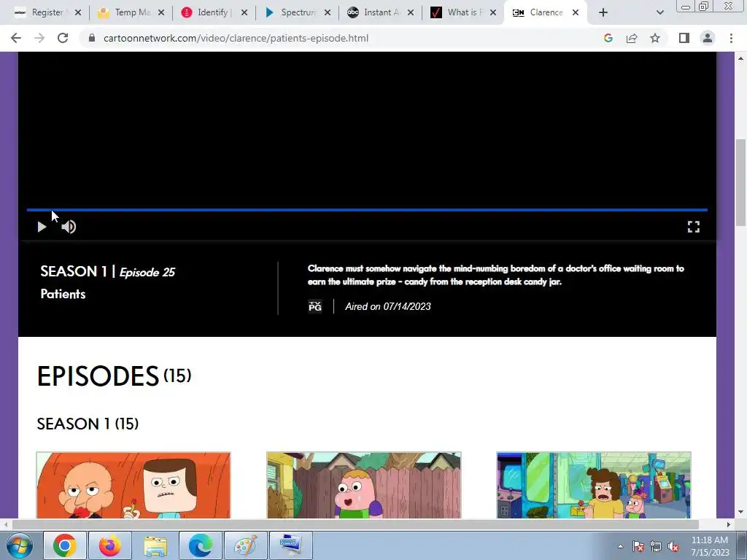Click the browser forward arrow
This screenshot has width=747, height=560.
[x=39, y=38]
